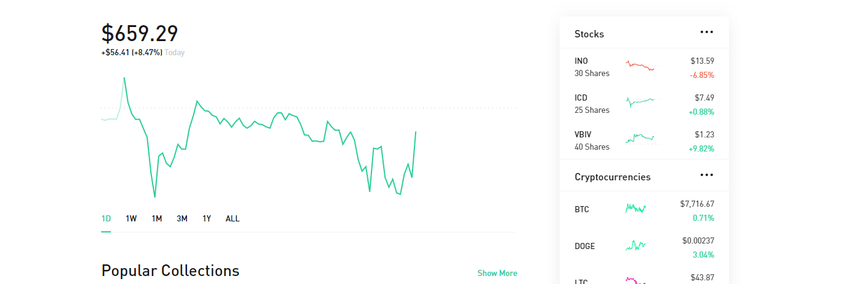Image resolution: width=868 pixels, height=284 pixels.
Task: Click the DOGE 3.04% change value
Action: (703, 255)
